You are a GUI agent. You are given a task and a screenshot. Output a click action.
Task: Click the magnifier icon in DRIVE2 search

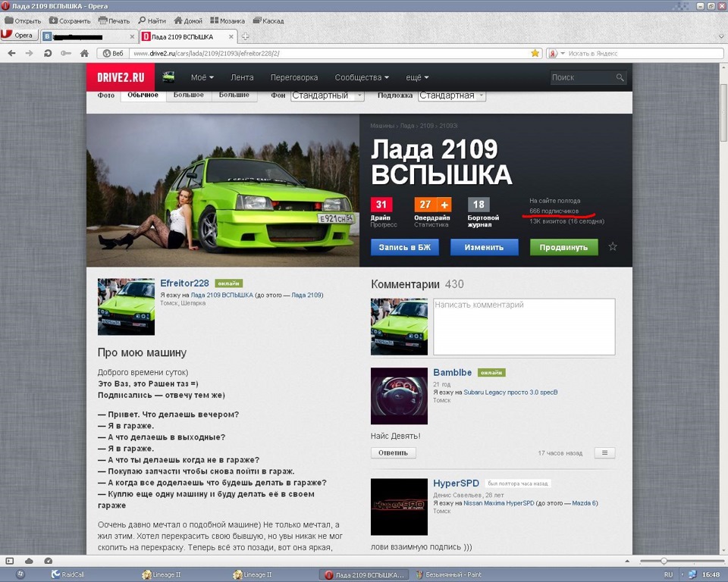pos(620,77)
